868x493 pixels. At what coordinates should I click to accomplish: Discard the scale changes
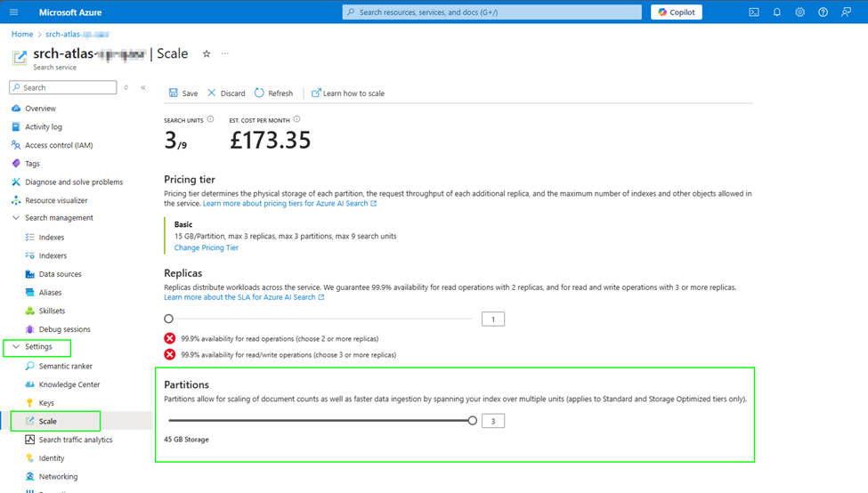226,93
